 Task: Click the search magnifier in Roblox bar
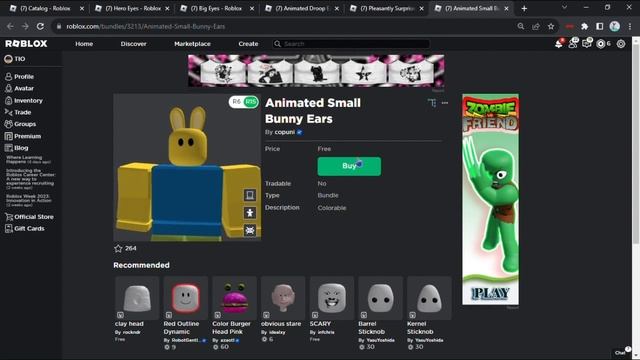click(278, 44)
